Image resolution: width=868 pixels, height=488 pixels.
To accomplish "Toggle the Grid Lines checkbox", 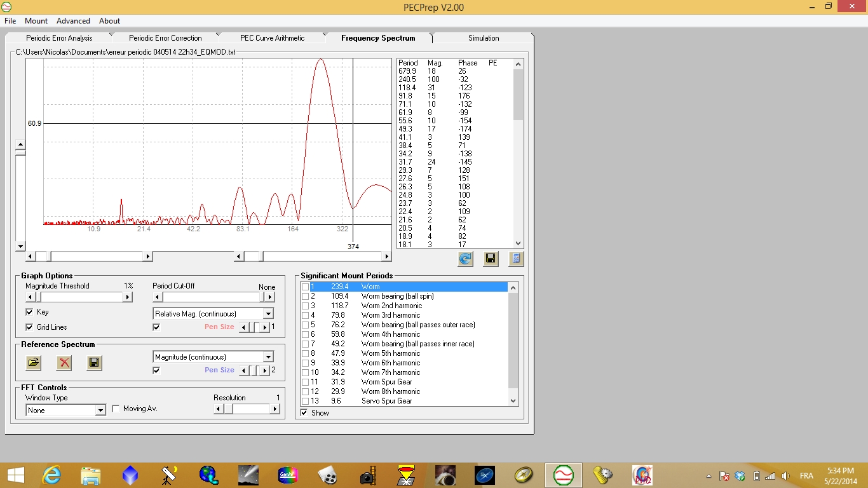I will (29, 327).
